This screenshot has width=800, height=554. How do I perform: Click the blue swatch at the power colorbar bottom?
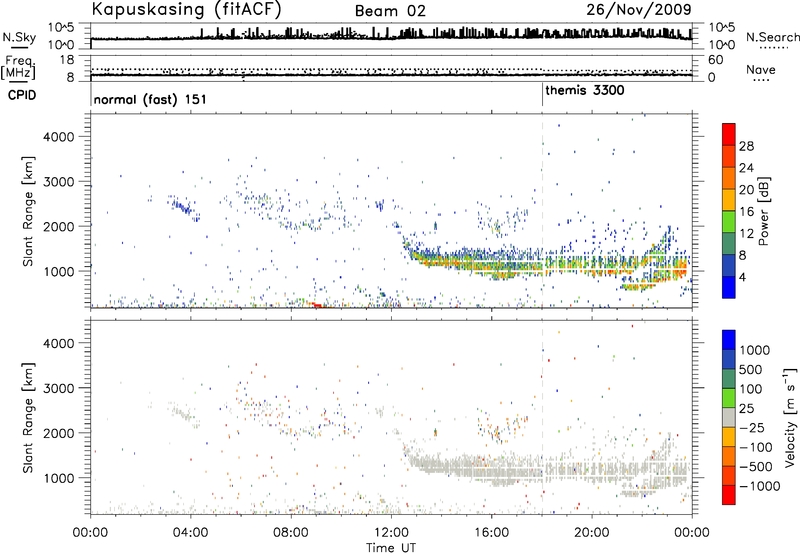[729, 287]
